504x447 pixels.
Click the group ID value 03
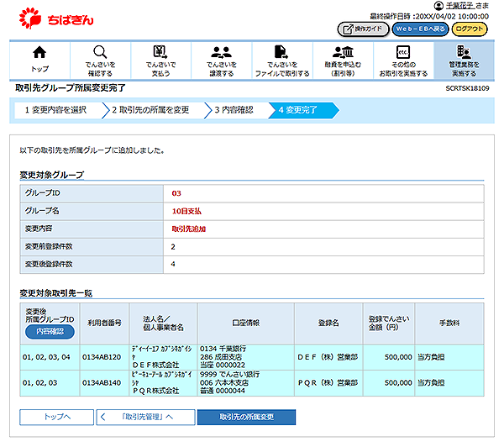click(x=176, y=193)
